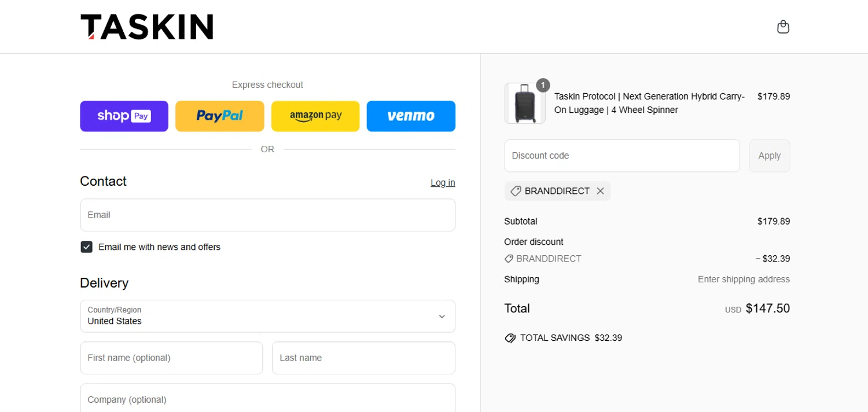Click the 'Enter shipping address' text

tap(744, 279)
